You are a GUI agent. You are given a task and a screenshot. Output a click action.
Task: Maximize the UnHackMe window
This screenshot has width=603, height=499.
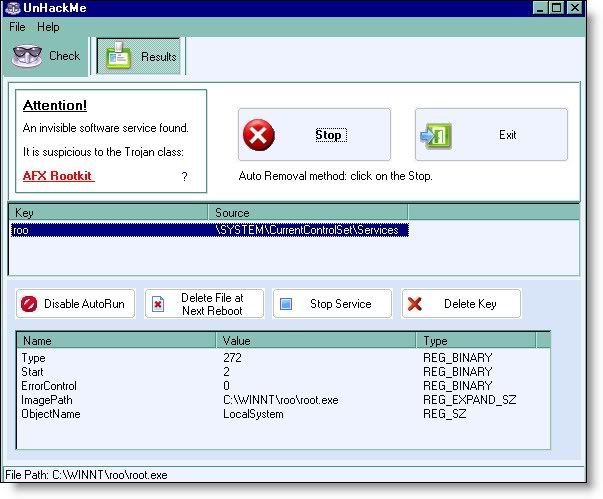coord(556,8)
